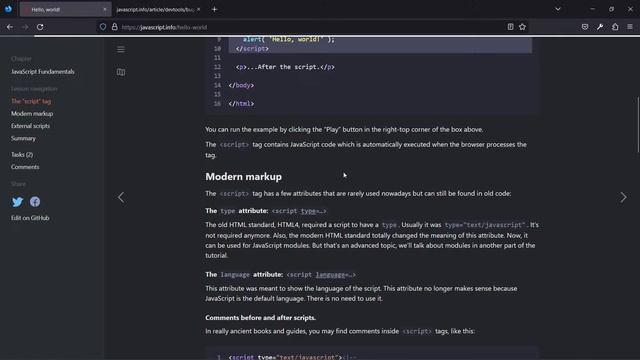
Task: Toggle reader view icon in address bar
Action: point(510,27)
